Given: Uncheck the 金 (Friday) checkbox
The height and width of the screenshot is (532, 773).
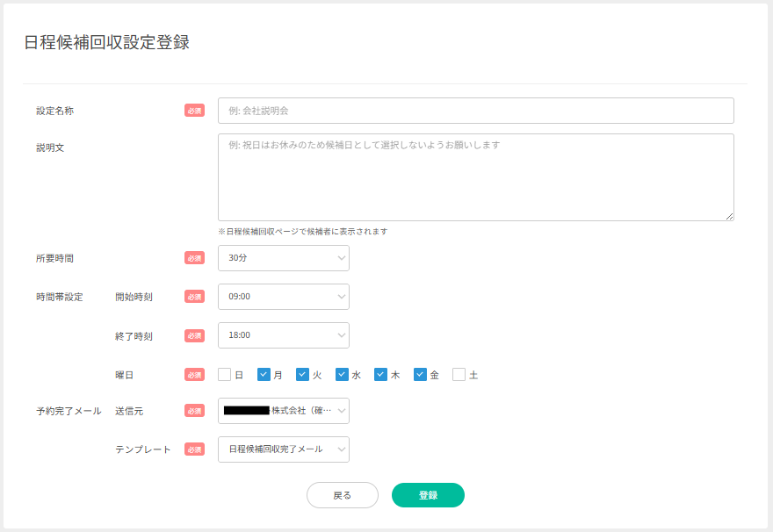Looking at the screenshot, I should pyautogui.click(x=420, y=375).
